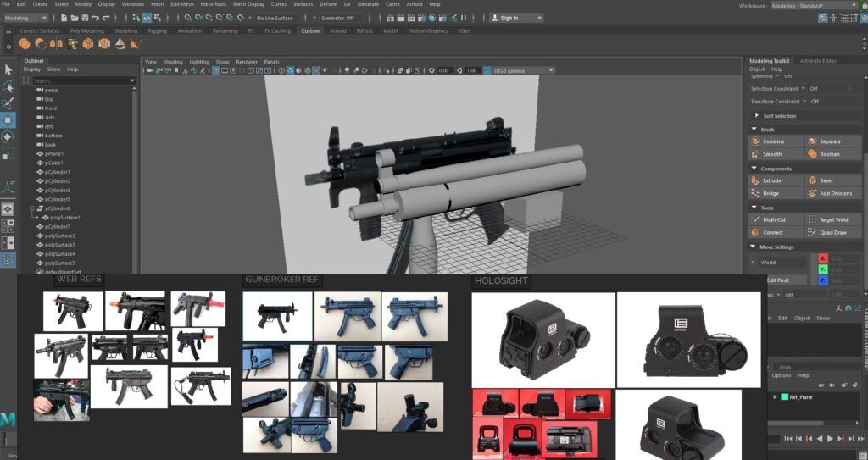The image size is (868, 460).
Task: Switch to the Rigging shelf tab
Action: click(x=157, y=31)
